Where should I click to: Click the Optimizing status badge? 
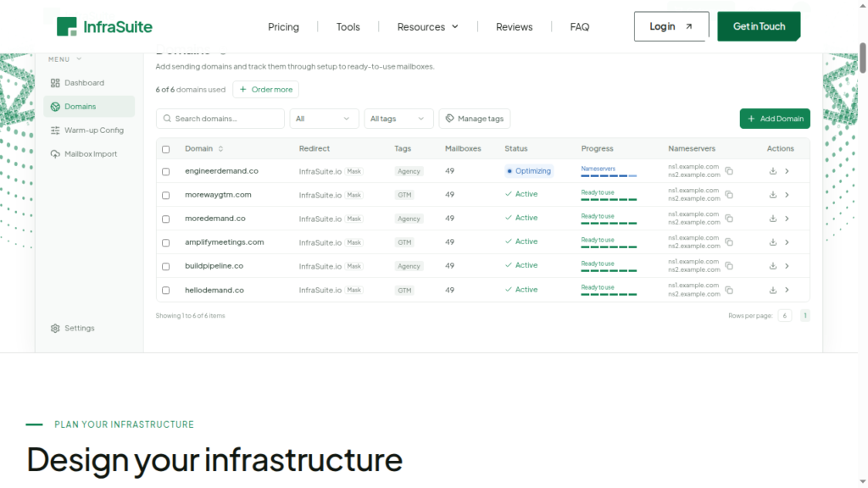point(529,171)
